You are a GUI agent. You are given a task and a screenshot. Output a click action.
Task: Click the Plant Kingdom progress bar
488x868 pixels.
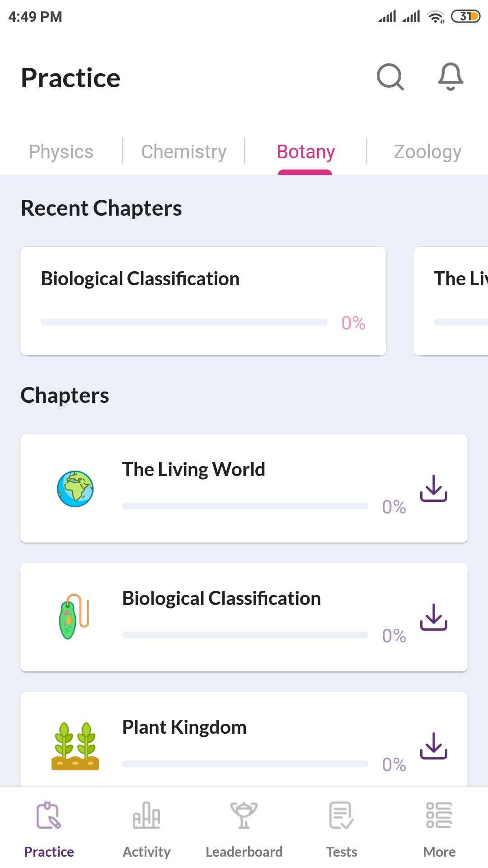(x=245, y=764)
